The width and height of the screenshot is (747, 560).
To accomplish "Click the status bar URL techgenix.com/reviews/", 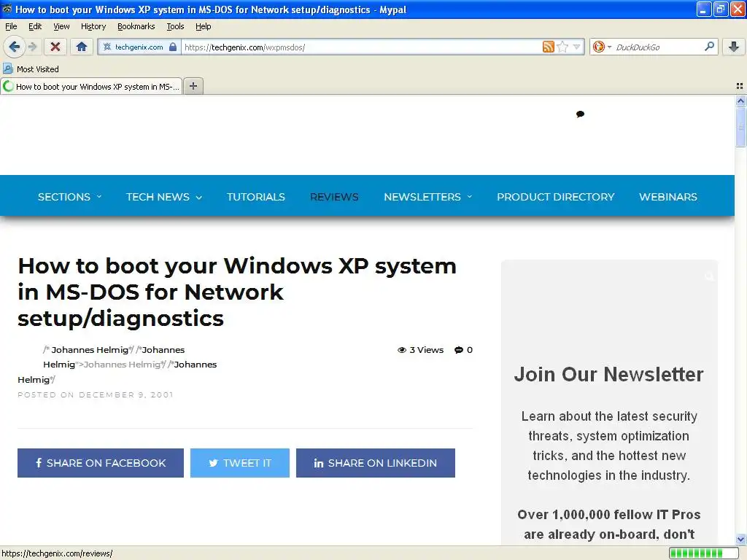I will [x=57, y=553].
